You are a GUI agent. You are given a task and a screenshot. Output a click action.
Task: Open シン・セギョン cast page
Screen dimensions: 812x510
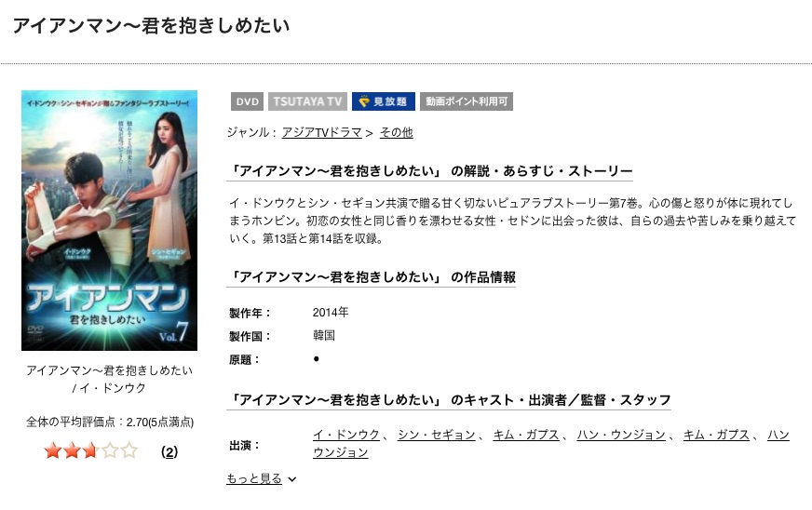tap(437, 435)
